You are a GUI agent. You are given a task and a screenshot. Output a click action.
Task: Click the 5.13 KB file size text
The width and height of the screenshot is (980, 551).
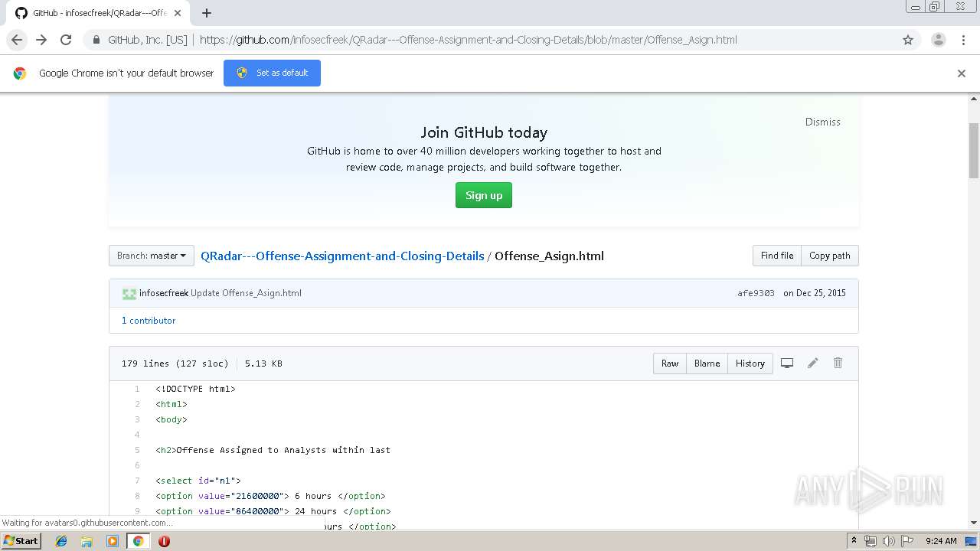(263, 364)
